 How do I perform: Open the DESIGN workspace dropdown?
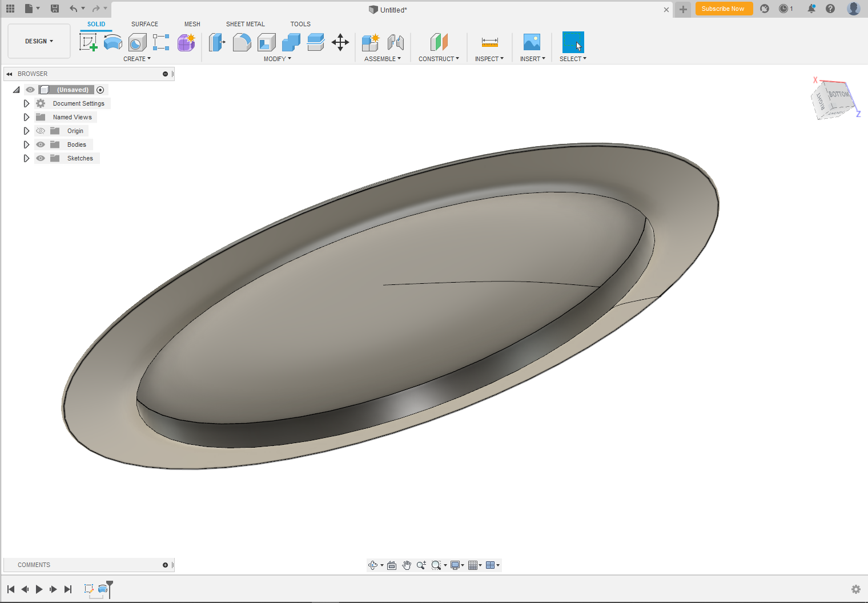(x=39, y=41)
